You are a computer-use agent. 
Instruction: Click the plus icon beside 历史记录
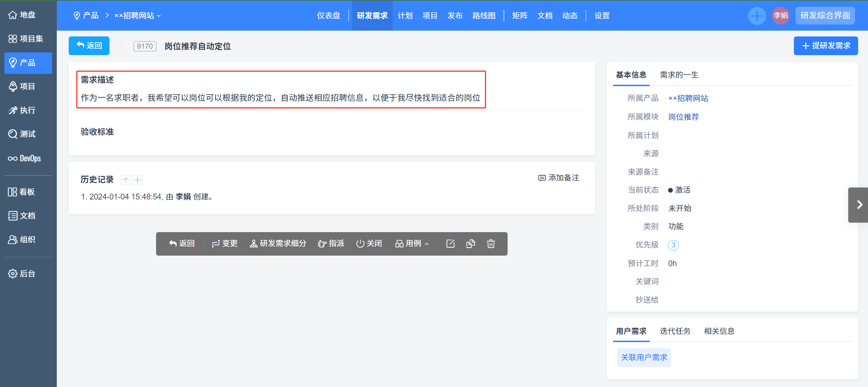[x=137, y=180]
